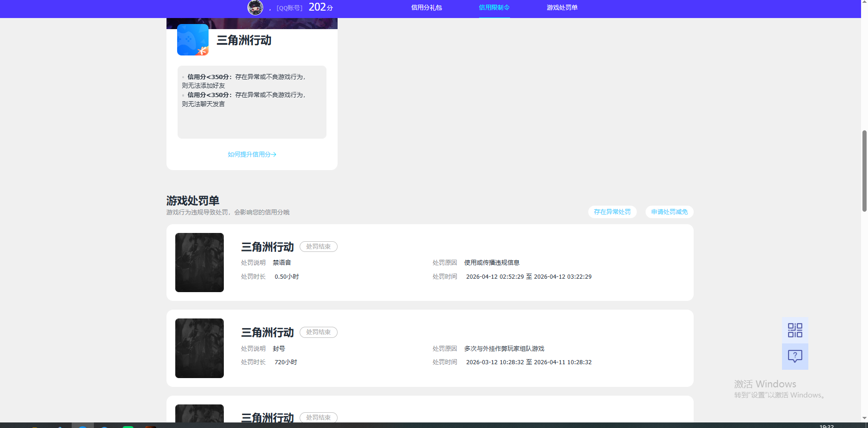This screenshot has width=868, height=428.
Task: Click the user avatar in the header
Action: [255, 7]
